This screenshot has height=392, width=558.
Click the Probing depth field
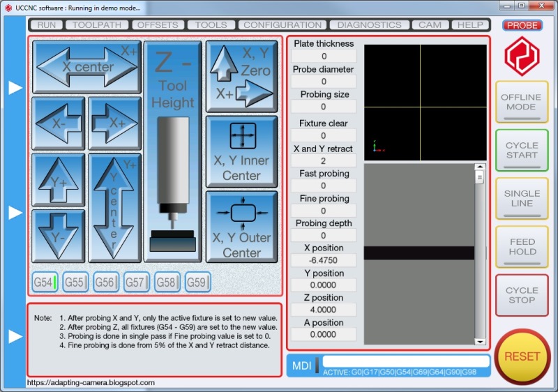(x=324, y=236)
